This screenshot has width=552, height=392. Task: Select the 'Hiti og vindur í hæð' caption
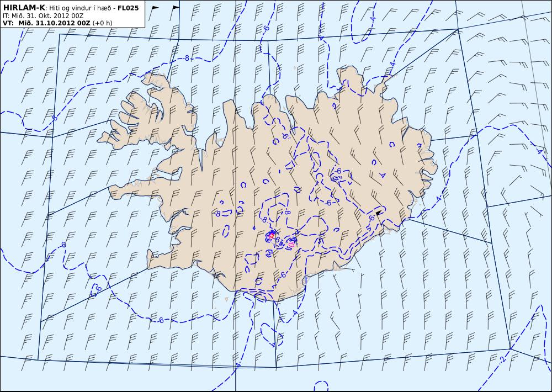click(x=81, y=8)
